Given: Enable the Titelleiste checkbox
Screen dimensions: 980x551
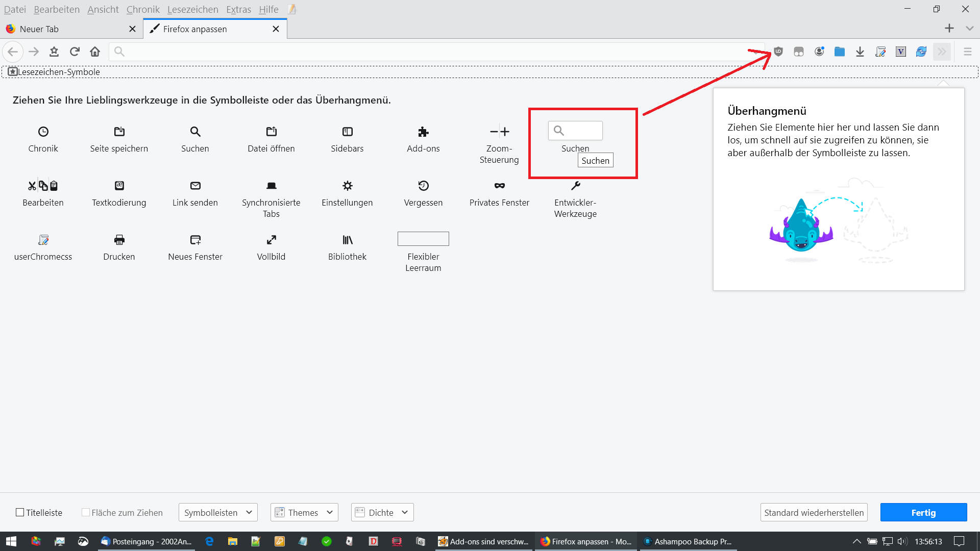Looking at the screenshot, I should pyautogui.click(x=20, y=512).
